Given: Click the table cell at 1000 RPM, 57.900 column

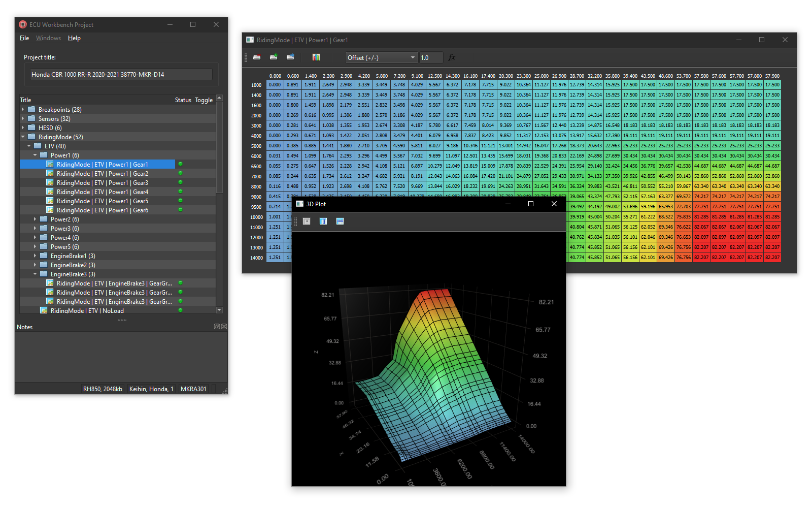Looking at the screenshot, I should coord(772,85).
